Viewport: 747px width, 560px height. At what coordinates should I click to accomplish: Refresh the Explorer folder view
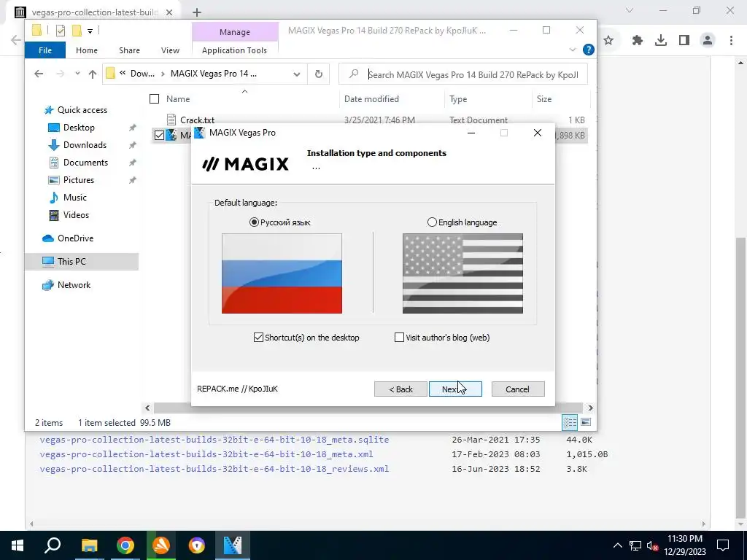(x=319, y=74)
